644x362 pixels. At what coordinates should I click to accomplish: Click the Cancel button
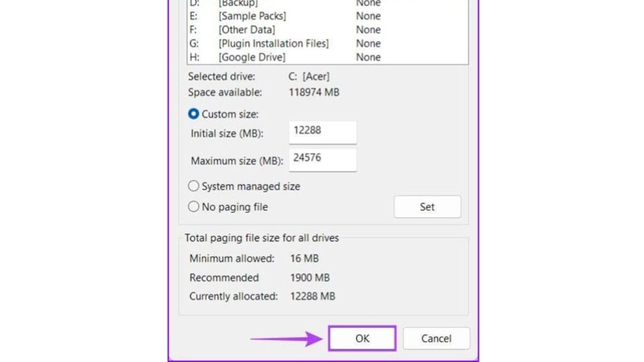436,338
